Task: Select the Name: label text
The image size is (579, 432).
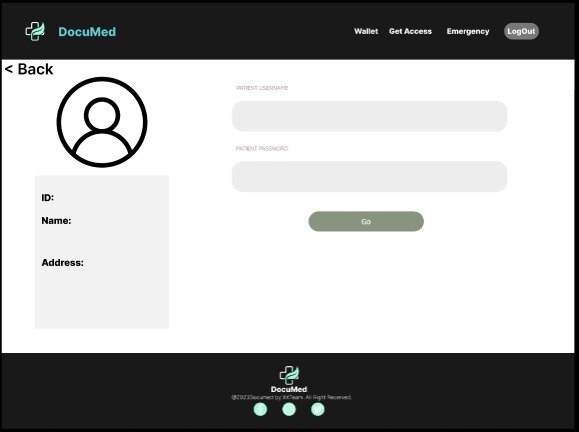Action: [56, 221]
